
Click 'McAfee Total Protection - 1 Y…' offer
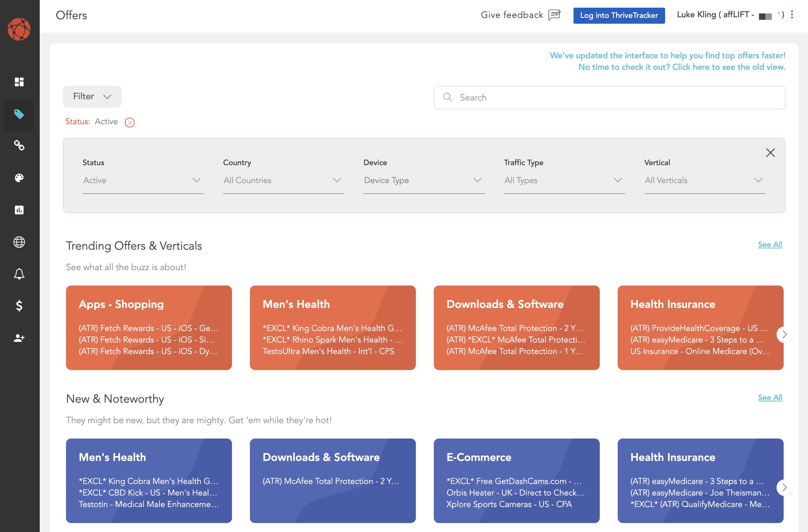coord(514,351)
